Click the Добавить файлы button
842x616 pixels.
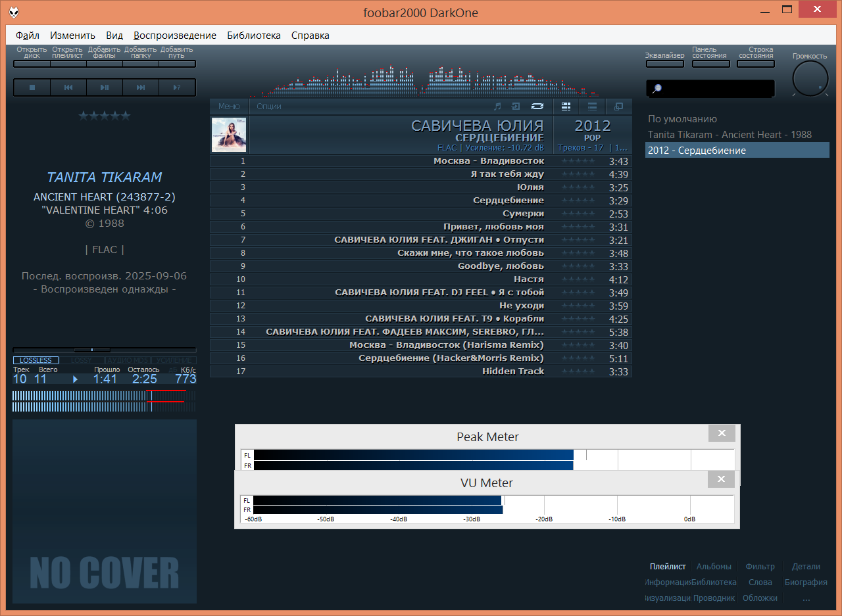[104, 64]
